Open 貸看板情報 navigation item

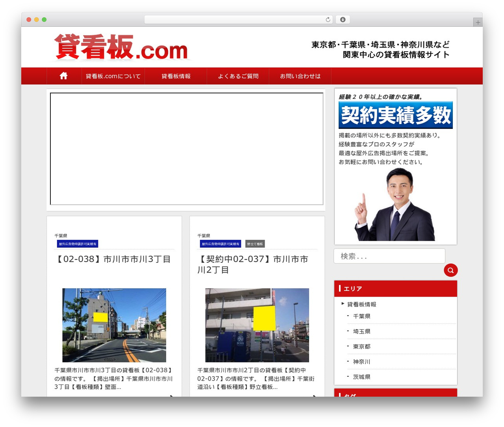tap(176, 76)
